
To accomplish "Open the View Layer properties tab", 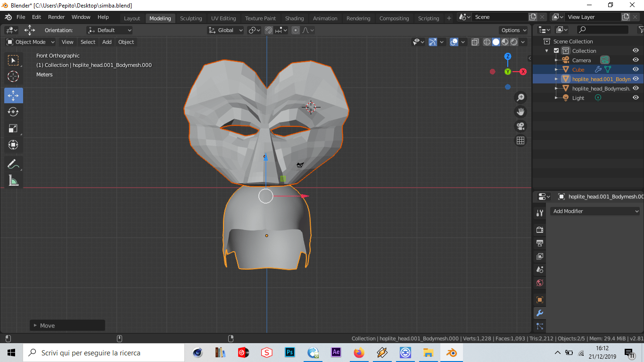I will point(540,256).
